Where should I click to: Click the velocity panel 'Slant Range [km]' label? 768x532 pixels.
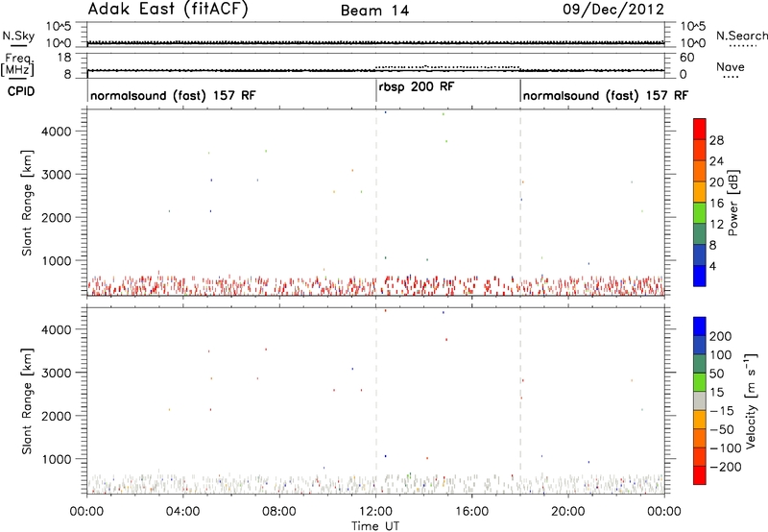[27, 400]
